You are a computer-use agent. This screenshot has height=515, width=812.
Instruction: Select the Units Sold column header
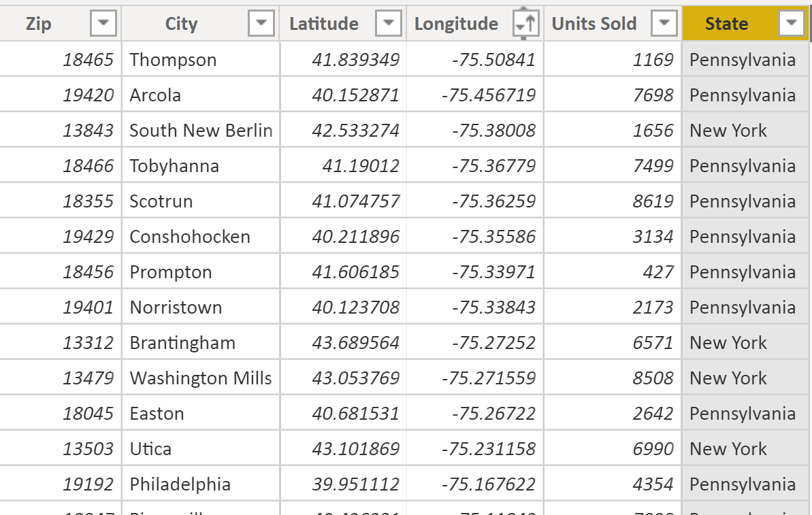[594, 22]
